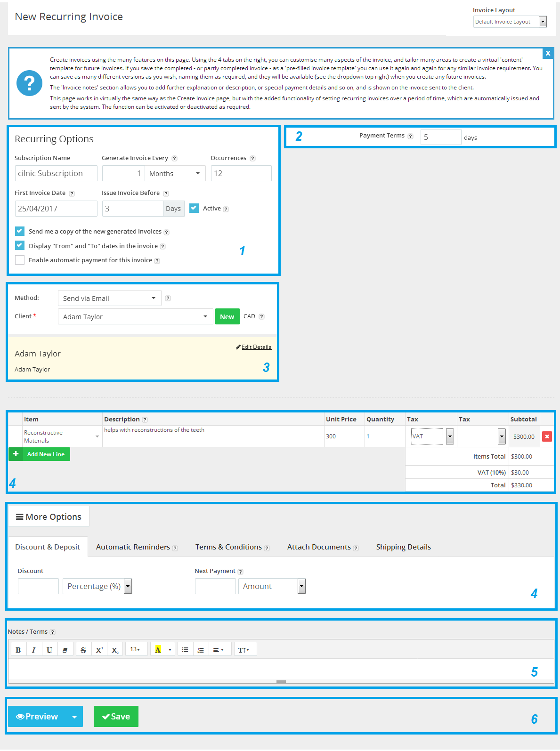Click the Discount value field
Viewport: 560px width, 751px height.
[x=38, y=586]
